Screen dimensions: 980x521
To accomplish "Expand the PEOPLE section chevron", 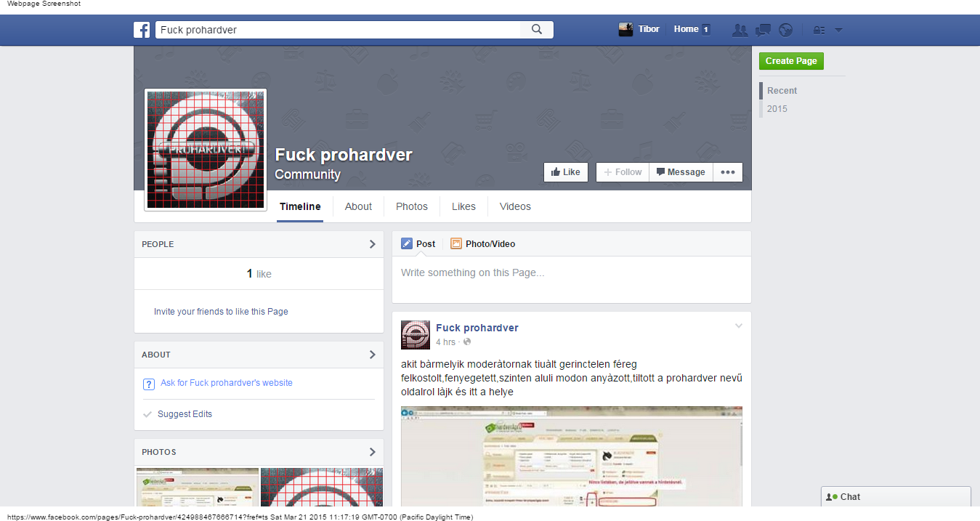I will click(373, 244).
